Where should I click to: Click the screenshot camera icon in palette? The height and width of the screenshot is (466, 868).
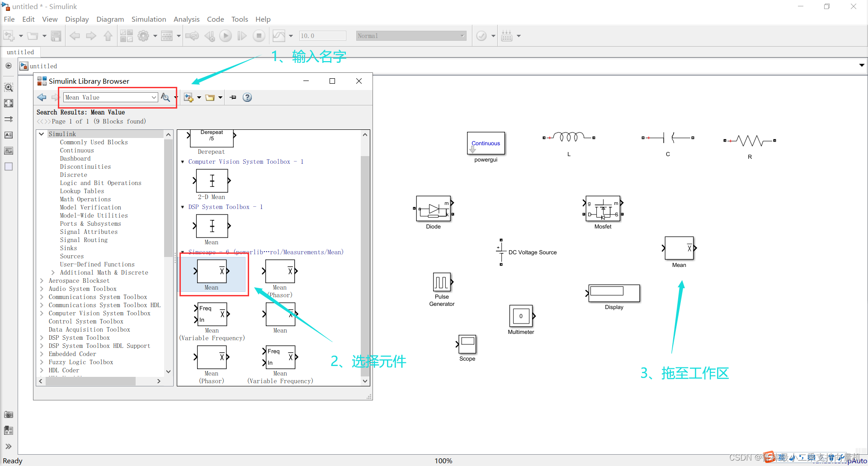[x=9, y=414]
